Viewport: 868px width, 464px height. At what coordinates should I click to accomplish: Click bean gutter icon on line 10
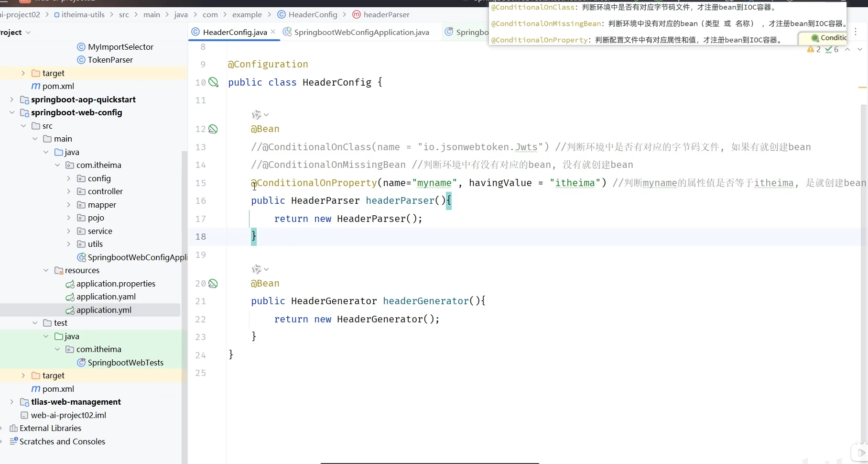click(213, 82)
